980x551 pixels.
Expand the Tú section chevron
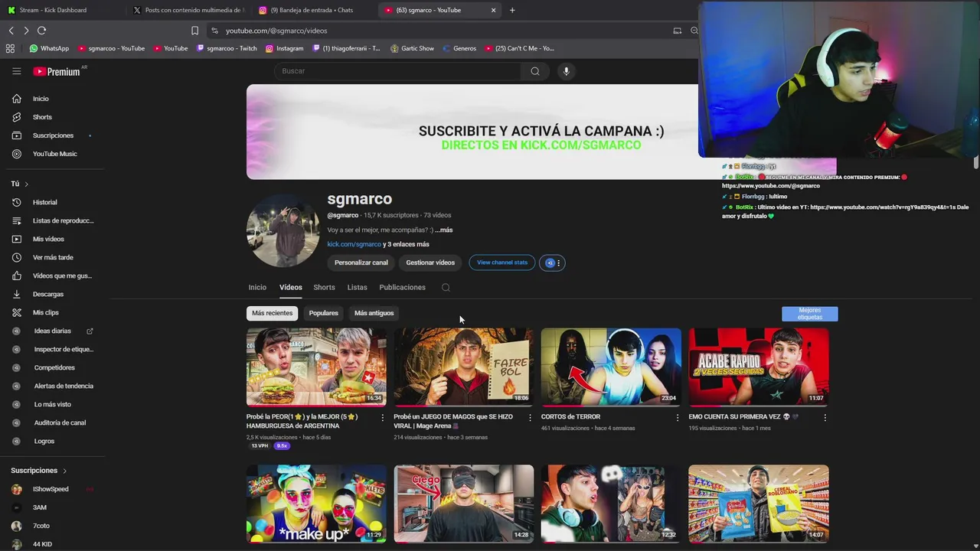pos(26,184)
